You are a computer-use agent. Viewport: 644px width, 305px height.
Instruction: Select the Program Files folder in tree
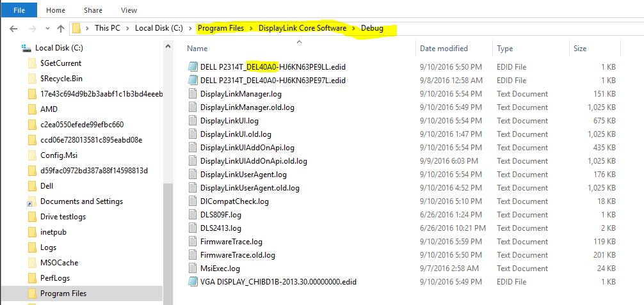(x=63, y=293)
